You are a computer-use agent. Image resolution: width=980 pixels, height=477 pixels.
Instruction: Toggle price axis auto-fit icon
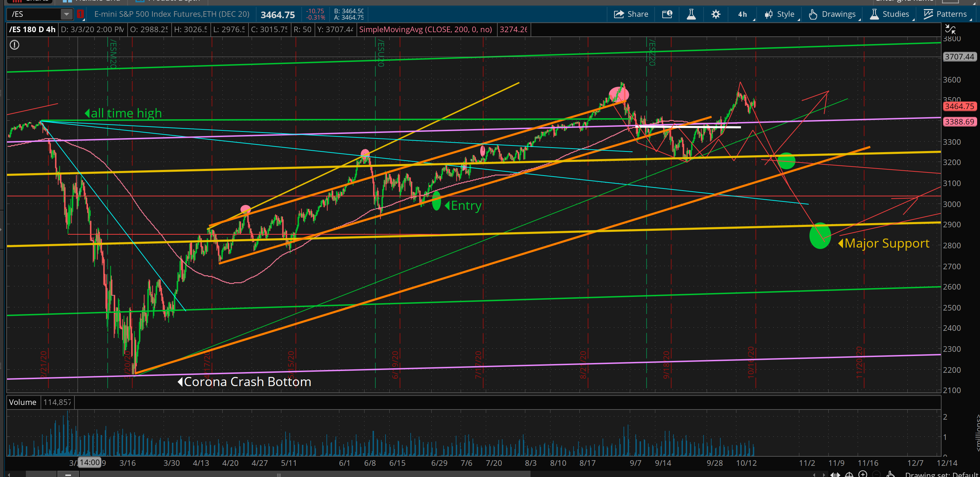pos(950,29)
